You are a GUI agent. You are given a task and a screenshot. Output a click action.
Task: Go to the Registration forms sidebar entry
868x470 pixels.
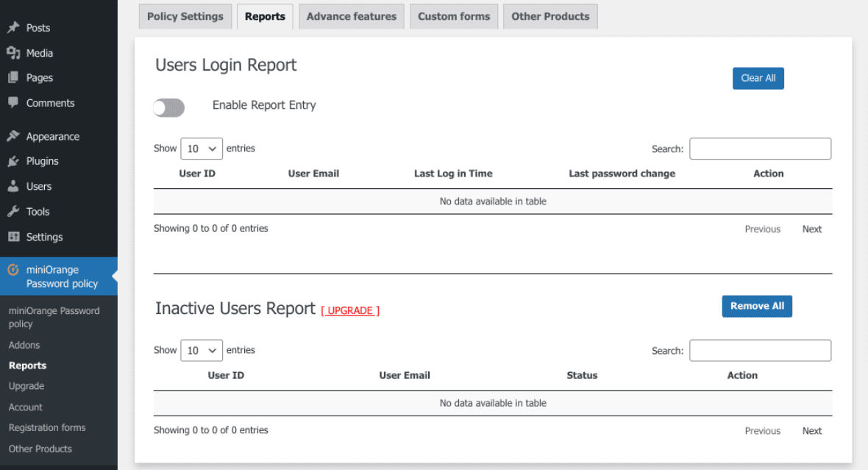pyautogui.click(x=46, y=427)
